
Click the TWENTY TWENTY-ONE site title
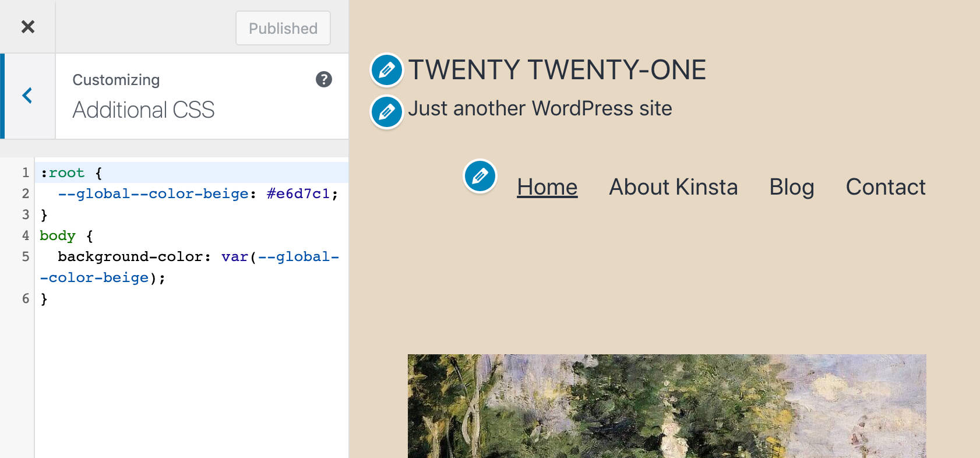tap(557, 70)
